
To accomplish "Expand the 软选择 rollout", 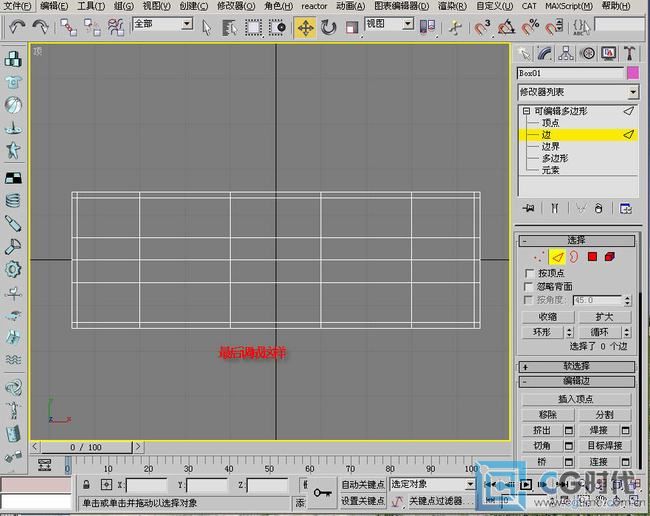I will tap(576, 366).
